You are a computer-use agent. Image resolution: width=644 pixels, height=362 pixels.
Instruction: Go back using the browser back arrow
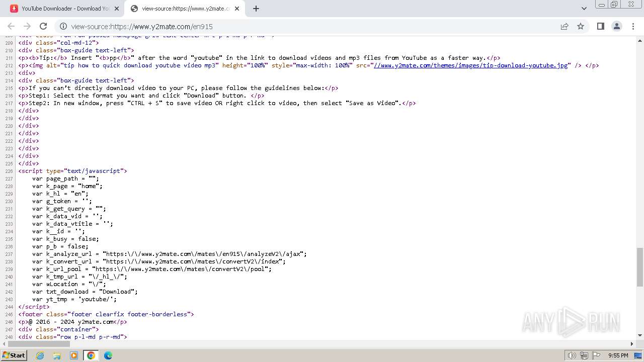pos(11,26)
